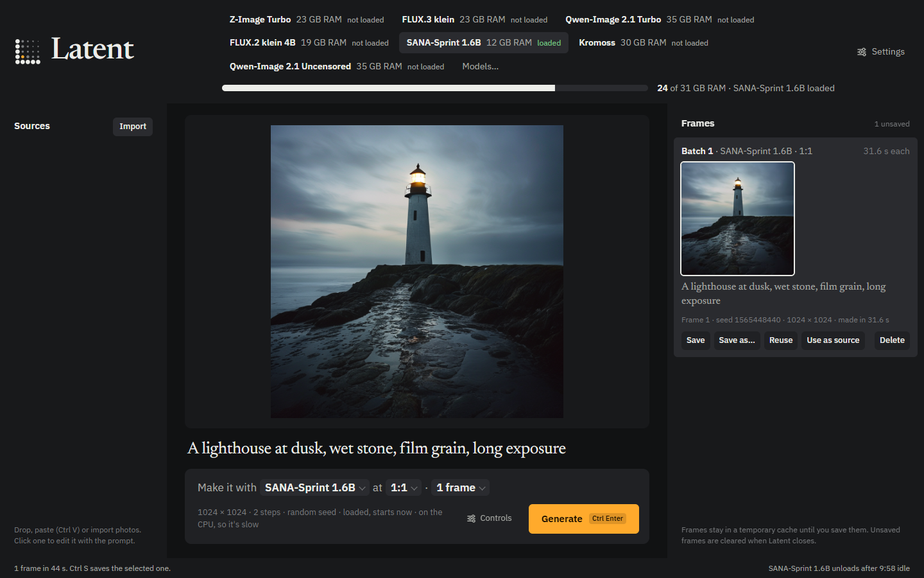
Task: Click the large lighthouse preview image
Action: click(x=417, y=272)
